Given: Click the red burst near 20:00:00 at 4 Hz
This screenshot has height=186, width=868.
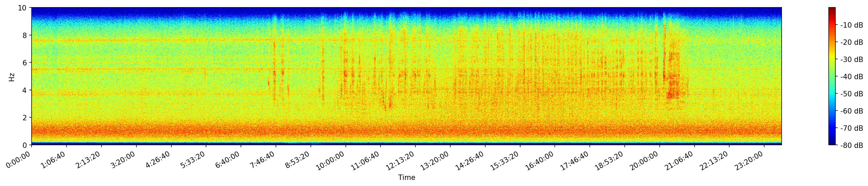Looking at the screenshot, I should [x=672, y=90].
